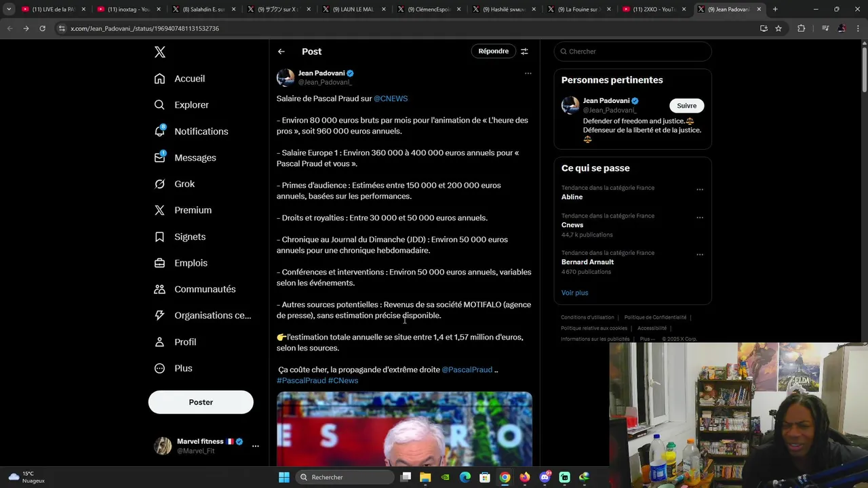This screenshot has width=868, height=488.
Task: Open Grok assistant
Action: click(x=174, y=184)
